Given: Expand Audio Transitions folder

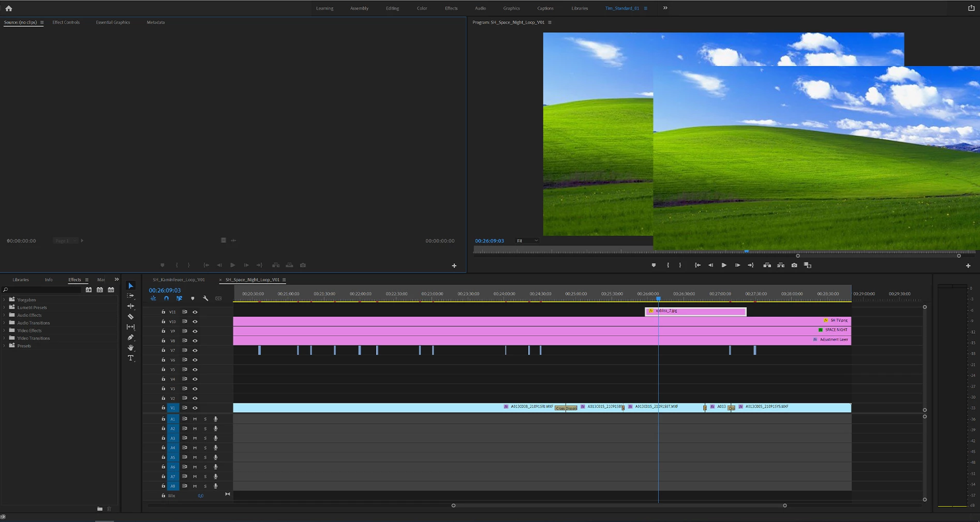Looking at the screenshot, I should (5, 323).
